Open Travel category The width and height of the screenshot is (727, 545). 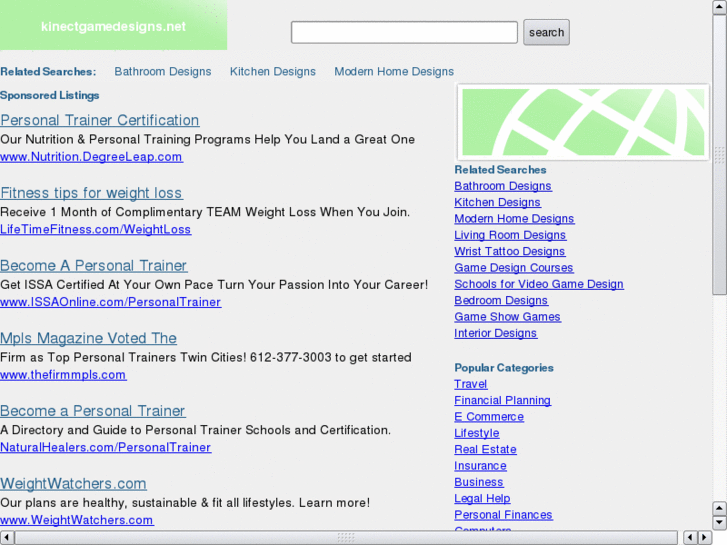471,384
